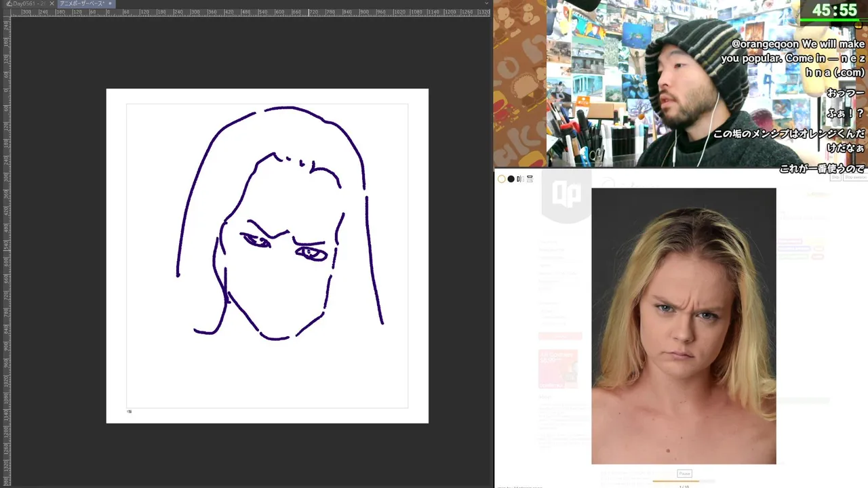
Task: Select the white background color circle
Action: coord(502,179)
